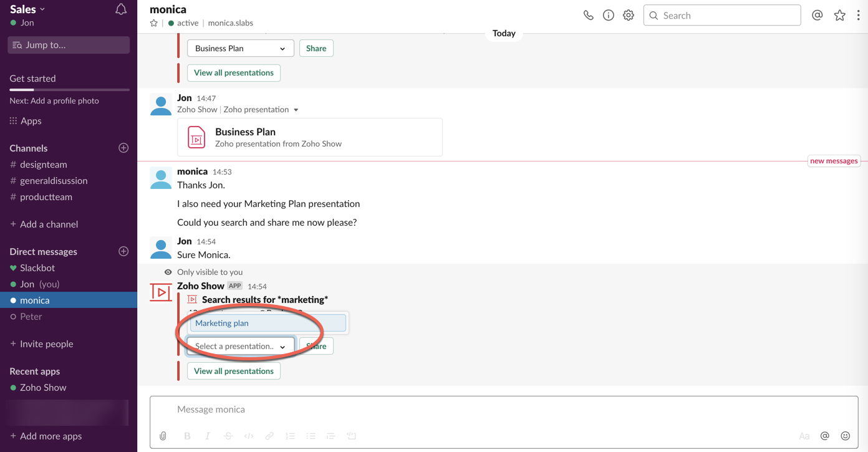Click Channels section header
This screenshot has width=868, height=452.
click(29, 148)
